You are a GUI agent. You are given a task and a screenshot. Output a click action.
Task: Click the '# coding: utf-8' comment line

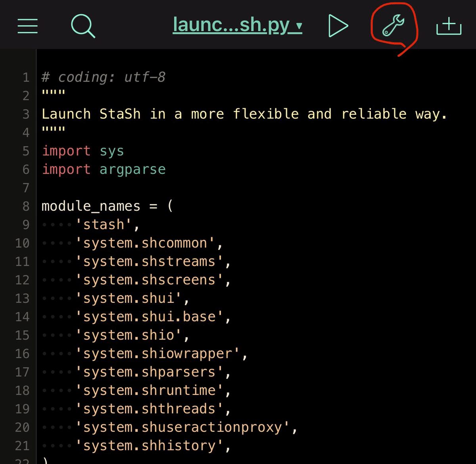pos(104,77)
